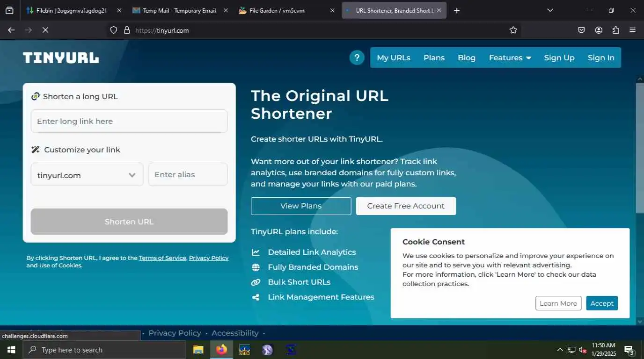Open the Privacy Policy link under the form
Screen dimensions: 644x359
[209, 258]
